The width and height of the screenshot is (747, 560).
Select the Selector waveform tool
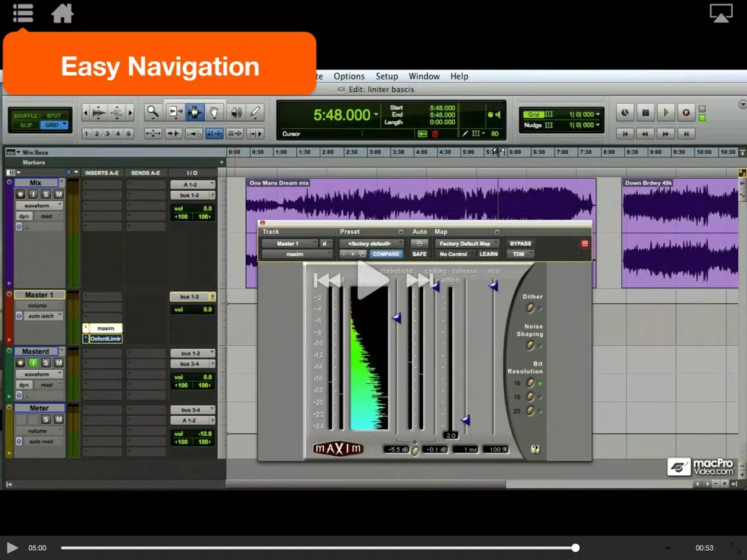pos(194,112)
